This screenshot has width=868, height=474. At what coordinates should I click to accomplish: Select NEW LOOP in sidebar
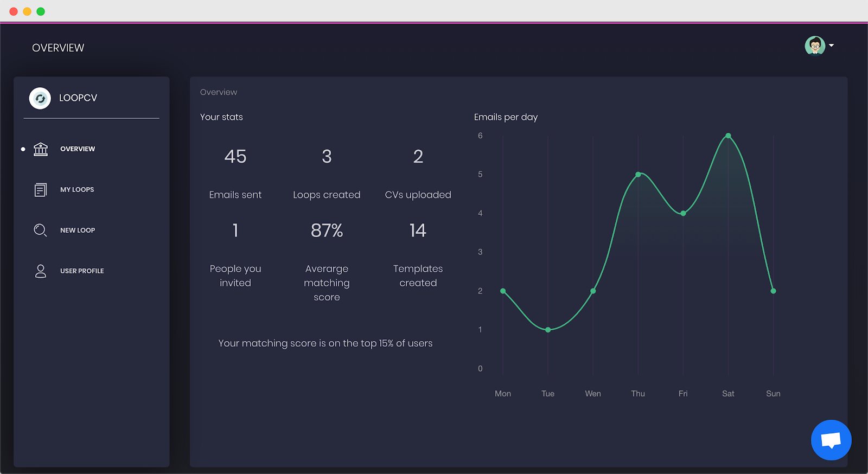(x=78, y=230)
